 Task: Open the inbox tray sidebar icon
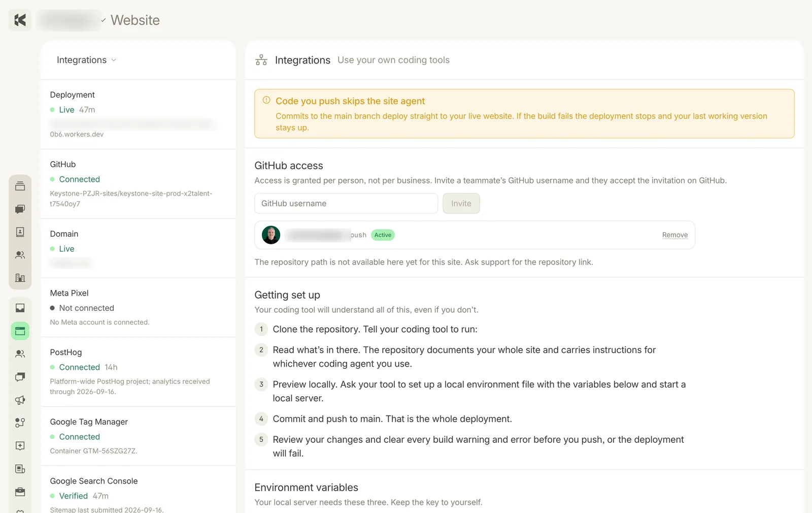tap(20, 308)
